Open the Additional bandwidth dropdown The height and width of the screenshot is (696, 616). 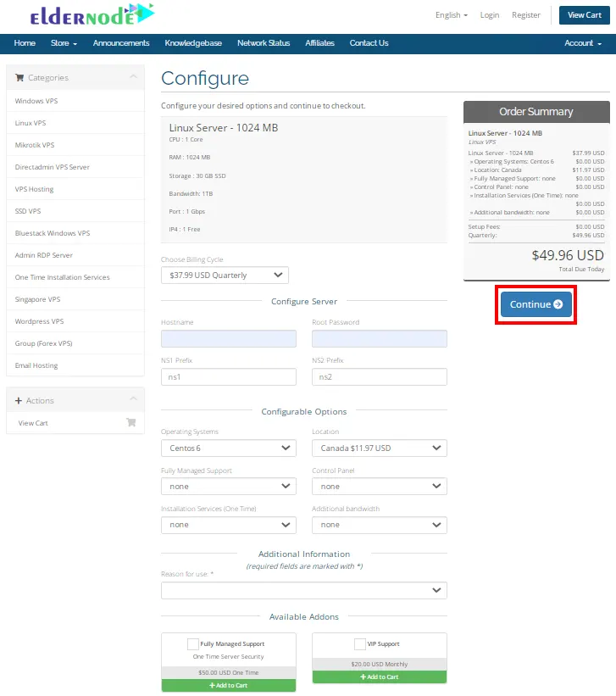tap(380, 525)
